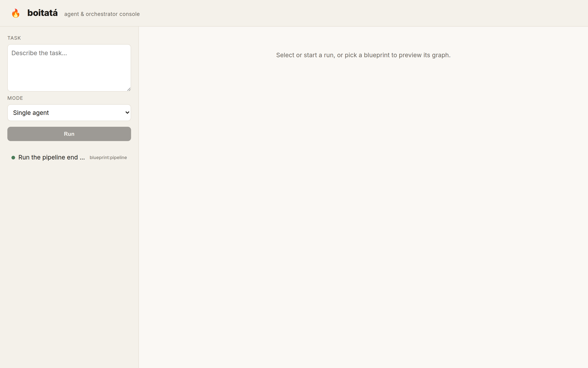Focus the Describe the task text area

click(69, 68)
